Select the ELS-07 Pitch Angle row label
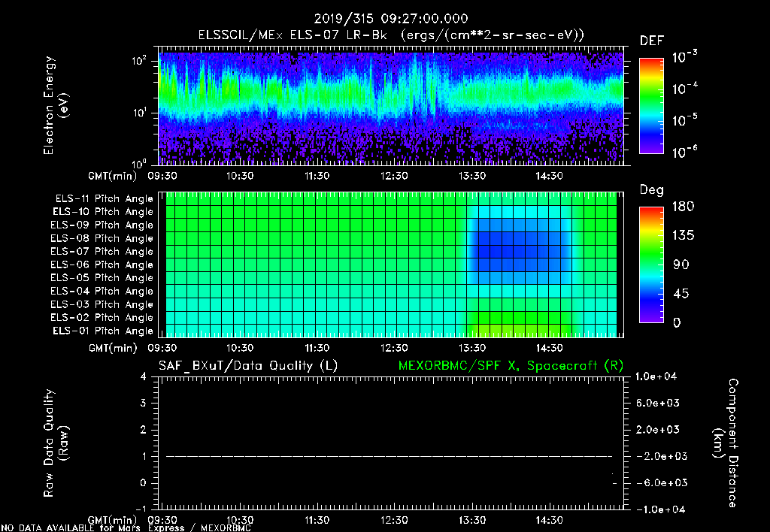 pos(102,252)
